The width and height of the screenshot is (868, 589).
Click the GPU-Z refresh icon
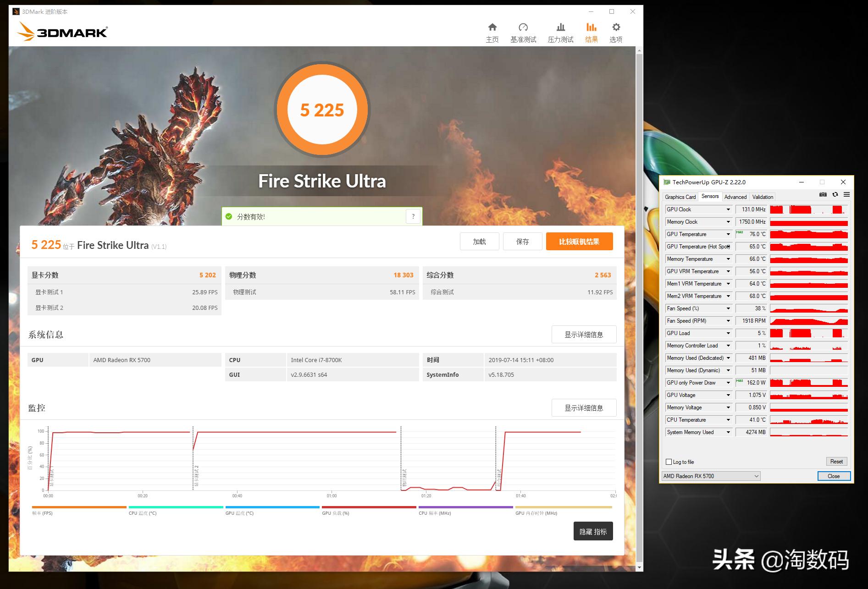pos(835,195)
